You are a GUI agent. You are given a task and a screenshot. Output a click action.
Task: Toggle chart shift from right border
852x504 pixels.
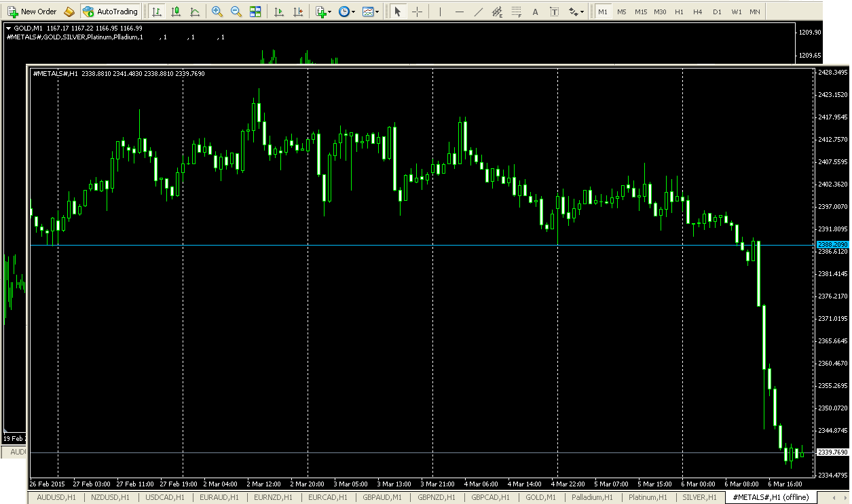point(297,12)
